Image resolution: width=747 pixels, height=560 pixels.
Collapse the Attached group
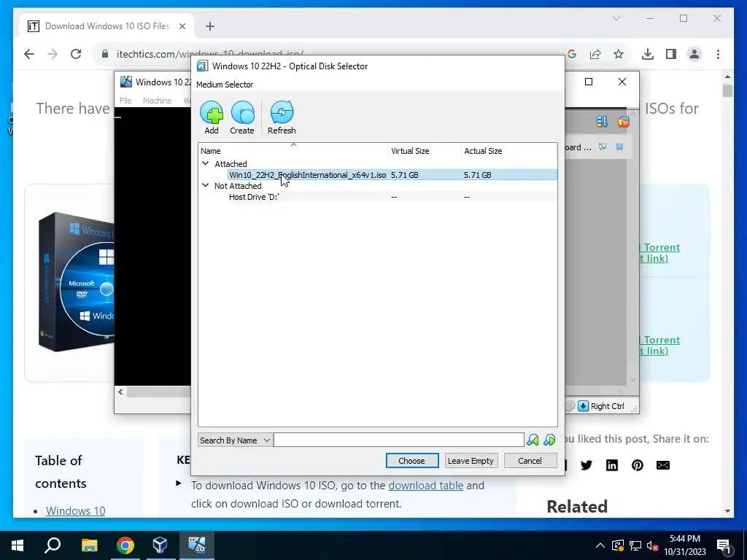[x=205, y=163]
